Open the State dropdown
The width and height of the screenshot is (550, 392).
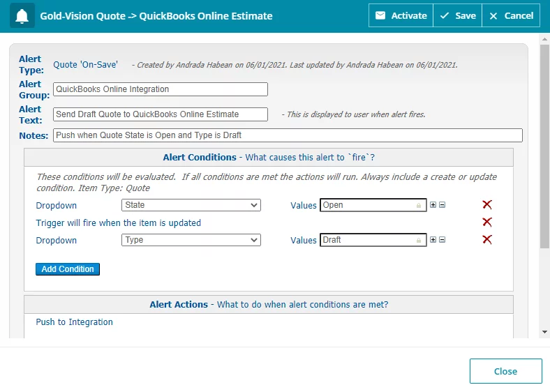(191, 205)
